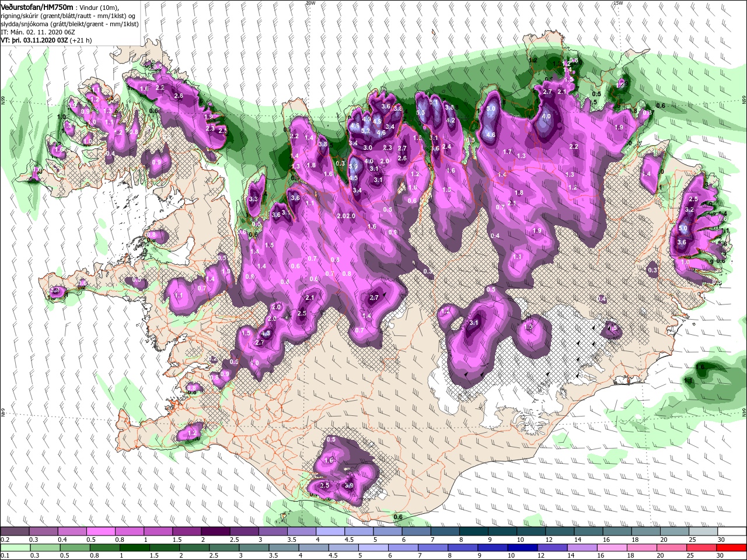
Task: Select the 7–8 blue swatch in the lower scale
Action: pyautogui.click(x=433, y=548)
